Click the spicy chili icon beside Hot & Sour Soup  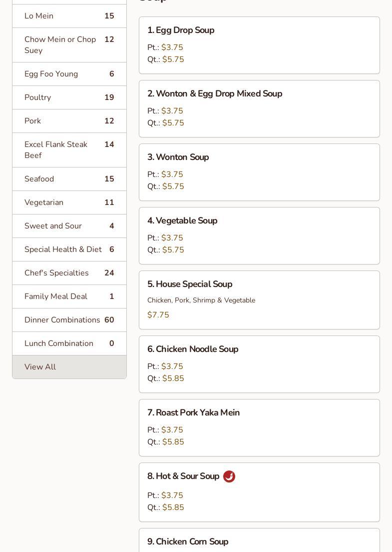tap(229, 476)
